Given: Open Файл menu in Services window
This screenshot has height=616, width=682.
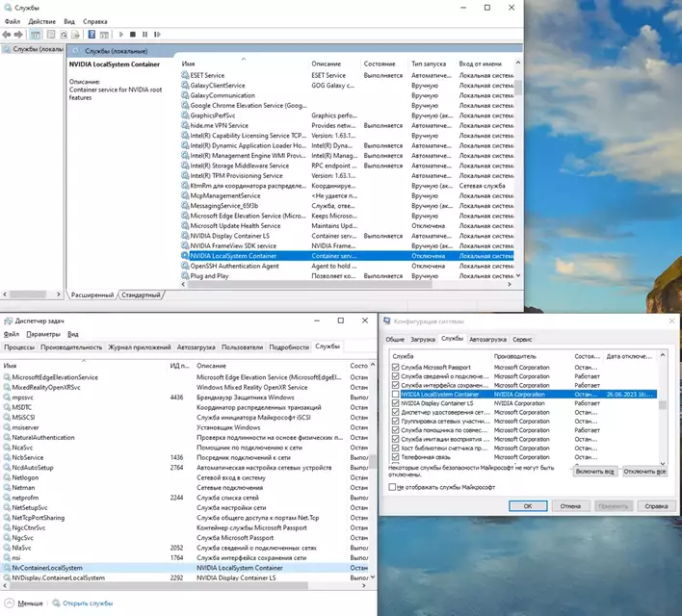Looking at the screenshot, I should pyautogui.click(x=13, y=21).
